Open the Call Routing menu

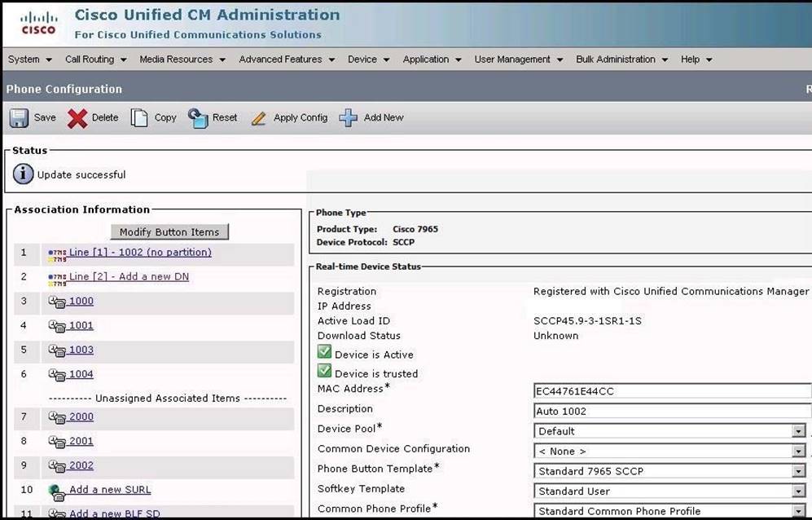tap(95, 59)
